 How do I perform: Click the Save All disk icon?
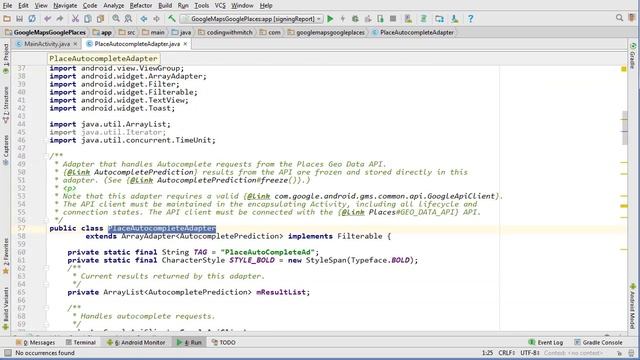[19, 19]
